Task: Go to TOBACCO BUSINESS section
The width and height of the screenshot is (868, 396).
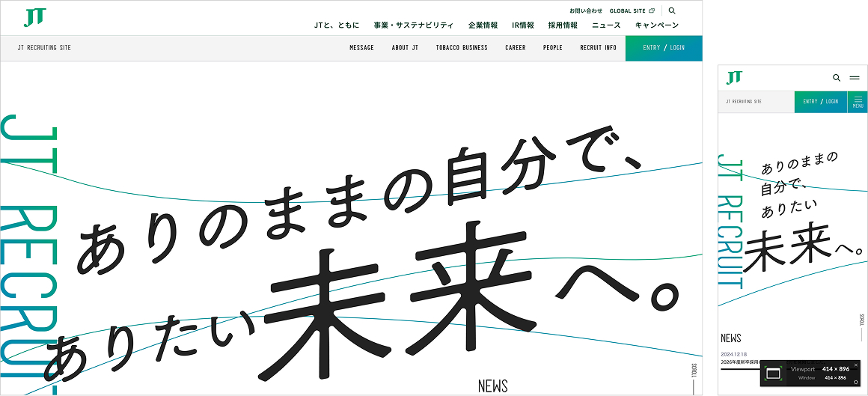Action: click(x=462, y=48)
